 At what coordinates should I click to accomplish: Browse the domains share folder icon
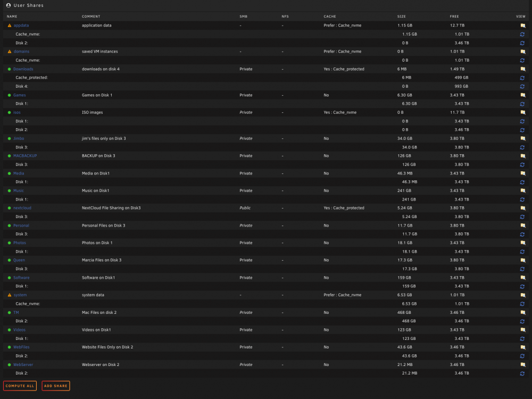point(522,52)
